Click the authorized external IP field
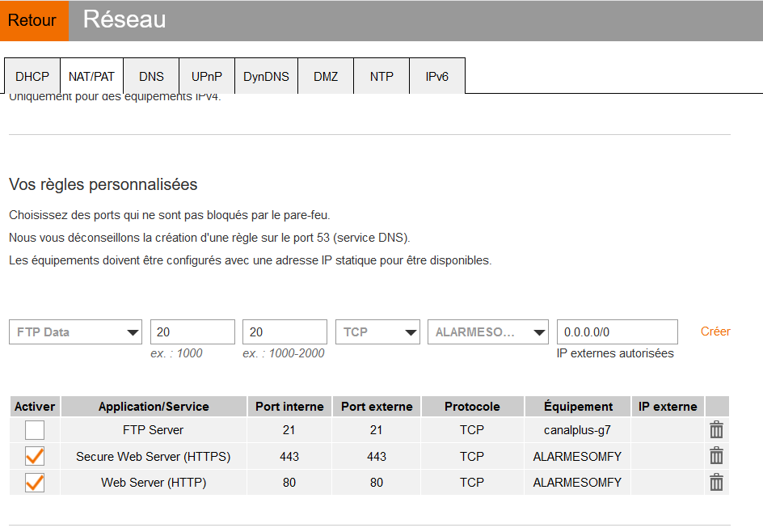This screenshot has height=532, width=763. click(617, 332)
